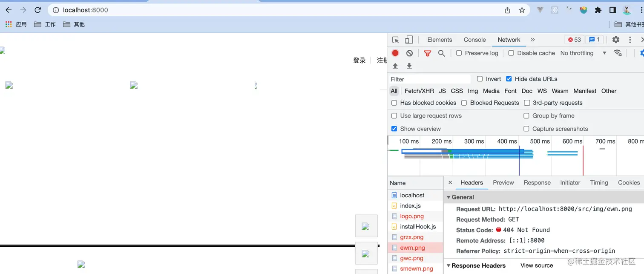Open the Timing tab

click(599, 182)
